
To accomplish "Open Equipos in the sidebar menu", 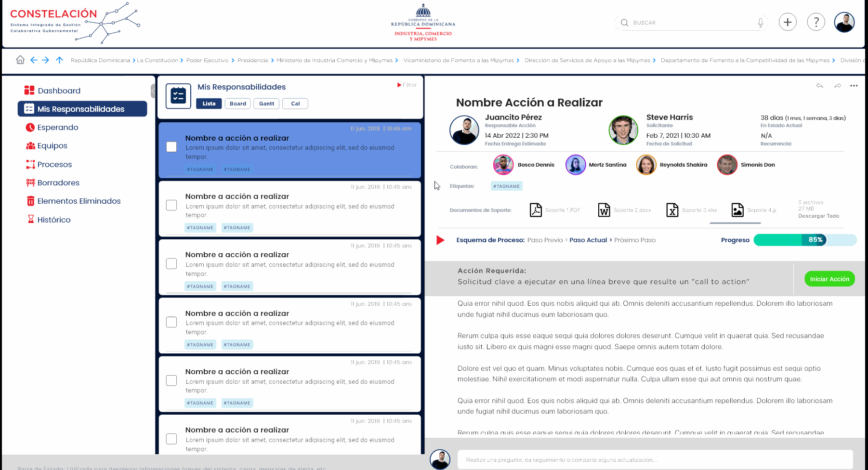I will click(52, 146).
